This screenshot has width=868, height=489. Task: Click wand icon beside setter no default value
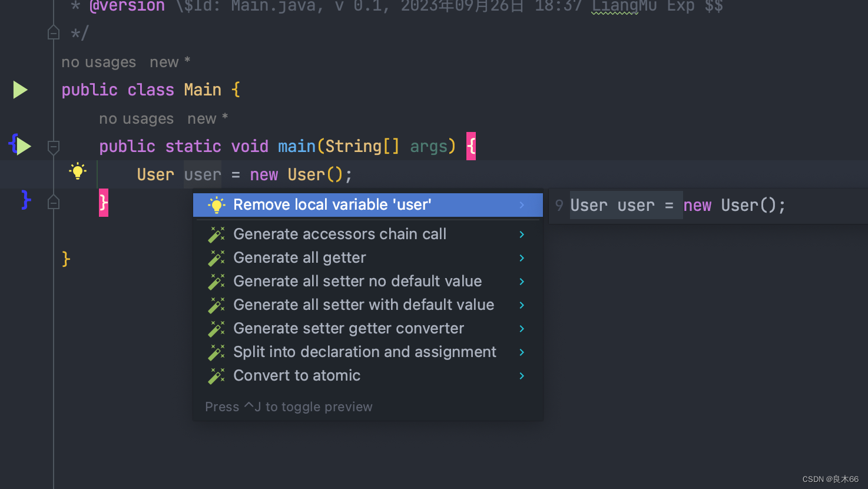pos(217,282)
